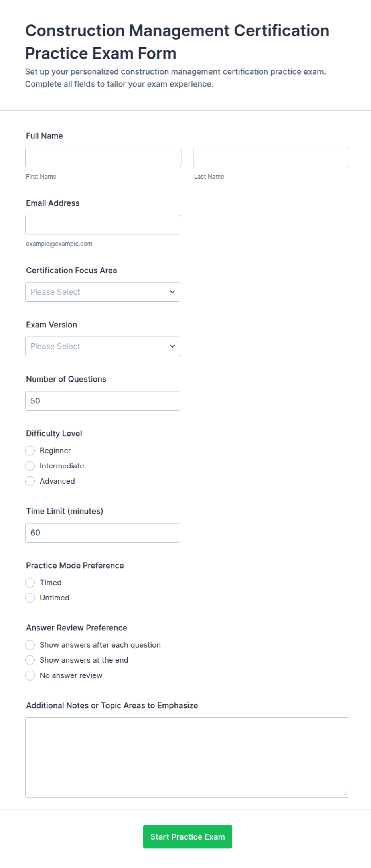Select the Timed practice mode
This screenshot has height=868, width=371.
click(30, 583)
